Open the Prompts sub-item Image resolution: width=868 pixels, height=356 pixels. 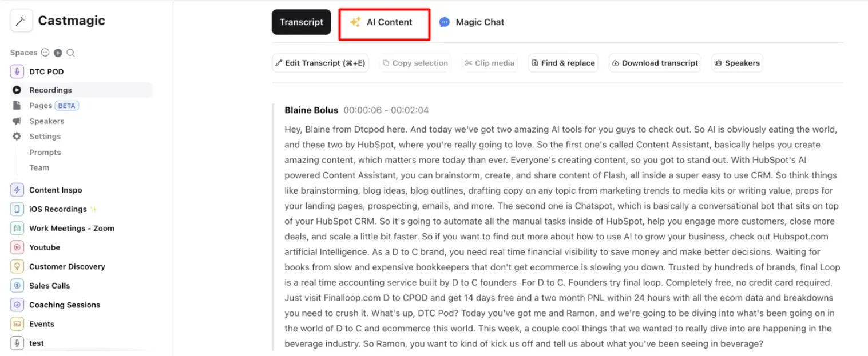[x=45, y=153]
